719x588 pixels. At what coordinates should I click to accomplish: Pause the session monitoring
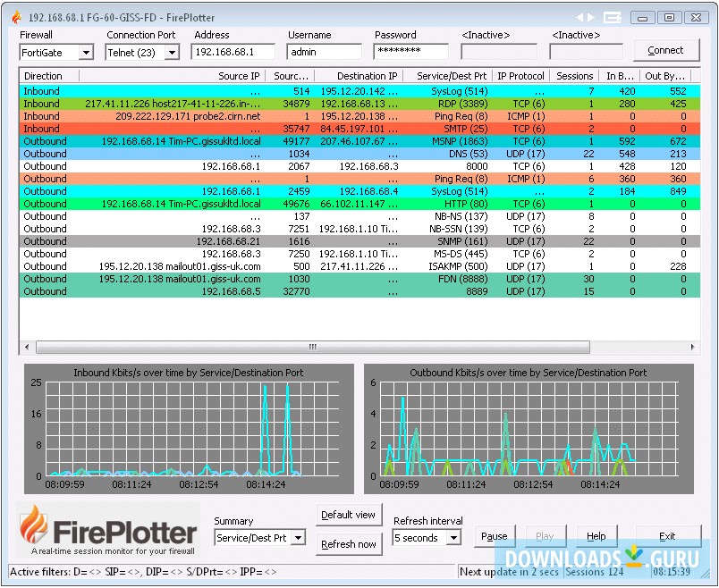pos(495,536)
